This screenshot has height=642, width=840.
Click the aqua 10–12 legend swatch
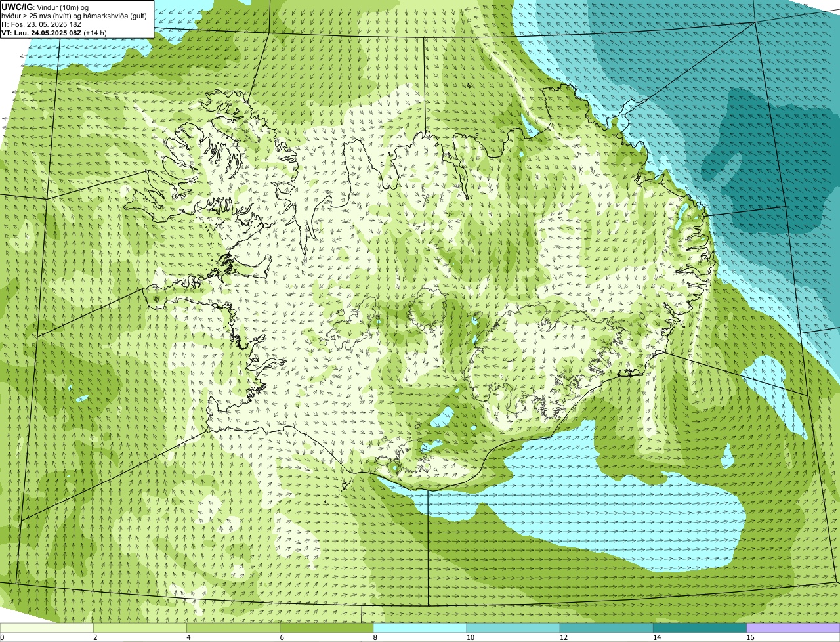[x=513, y=628]
